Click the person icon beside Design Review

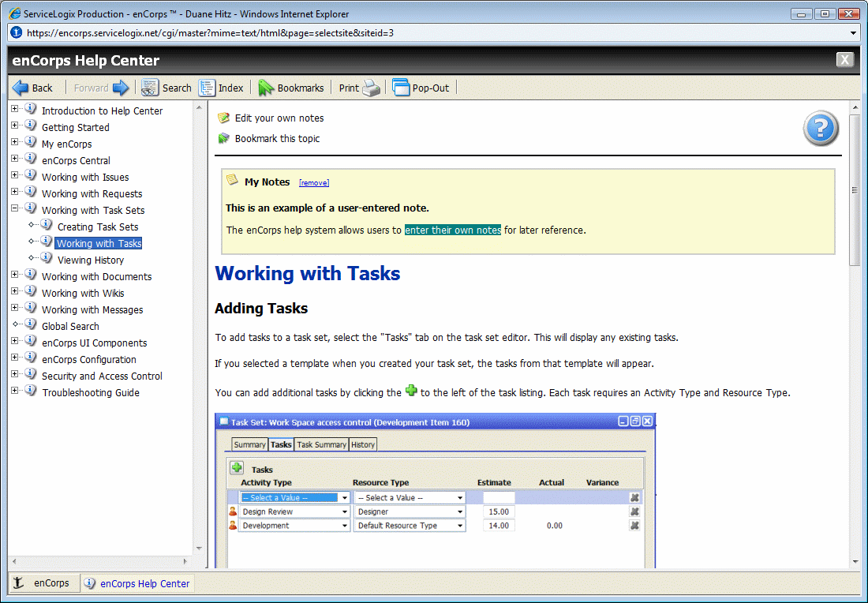(x=233, y=511)
